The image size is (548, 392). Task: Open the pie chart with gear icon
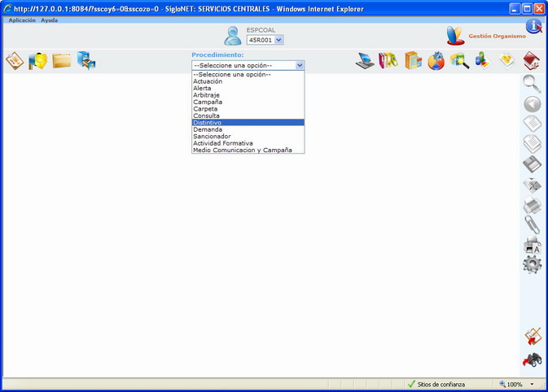[436, 61]
